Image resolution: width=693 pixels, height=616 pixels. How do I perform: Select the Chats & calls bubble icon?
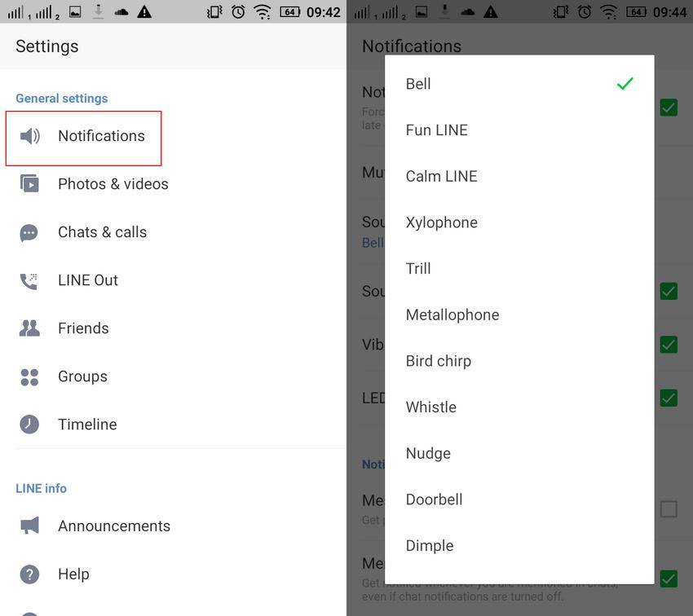[29, 232]
